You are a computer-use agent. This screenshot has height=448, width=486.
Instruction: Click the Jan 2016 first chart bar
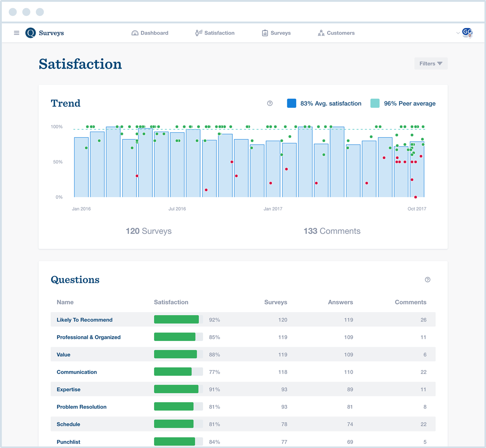[x=81, y=167]
